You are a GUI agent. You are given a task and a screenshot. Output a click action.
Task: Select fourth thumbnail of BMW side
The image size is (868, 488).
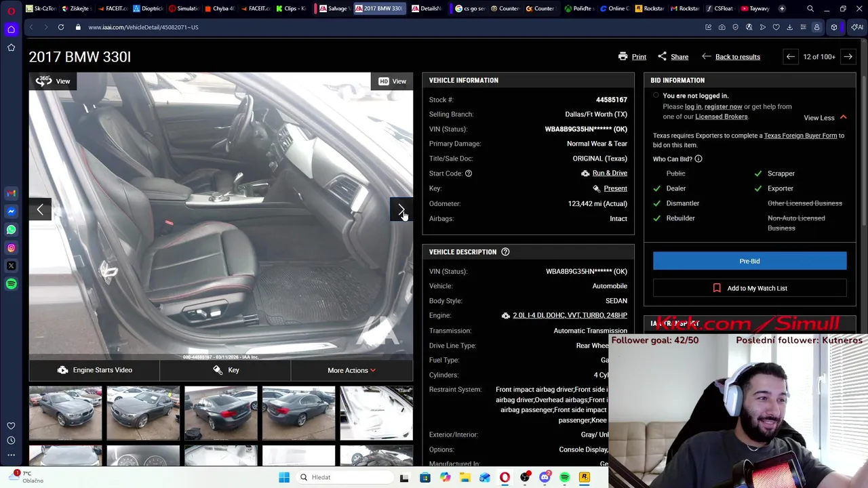(299, 413)
